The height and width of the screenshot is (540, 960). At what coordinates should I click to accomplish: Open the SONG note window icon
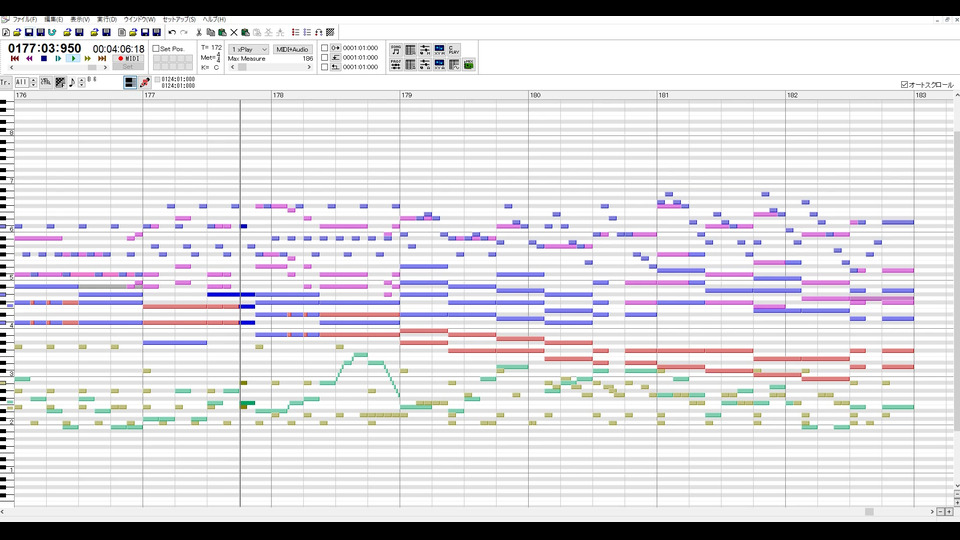[x=396, y=50]
